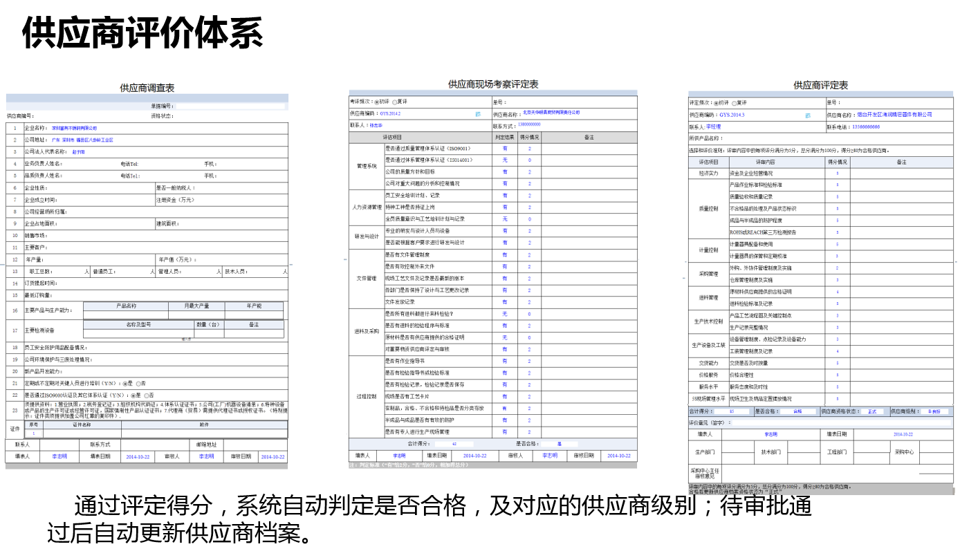Click 填表日期 value in 供应商调查表

click(x=138, y=457)
